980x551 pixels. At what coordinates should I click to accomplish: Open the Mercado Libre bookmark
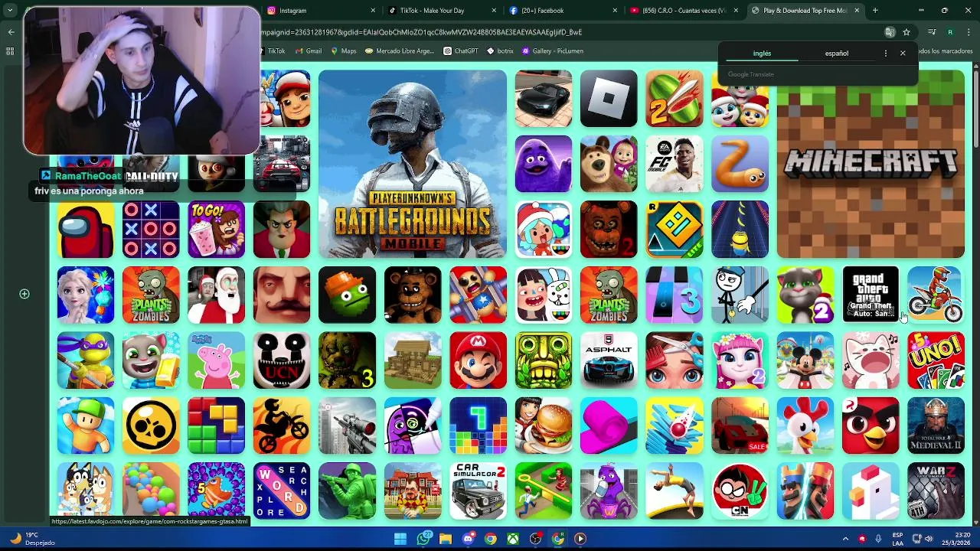[400, 51]
